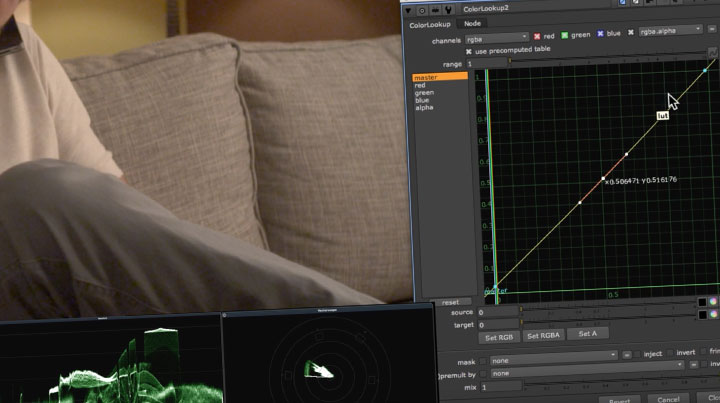720x403 pixels.
Task: Click the target value field
Action: 498,325
